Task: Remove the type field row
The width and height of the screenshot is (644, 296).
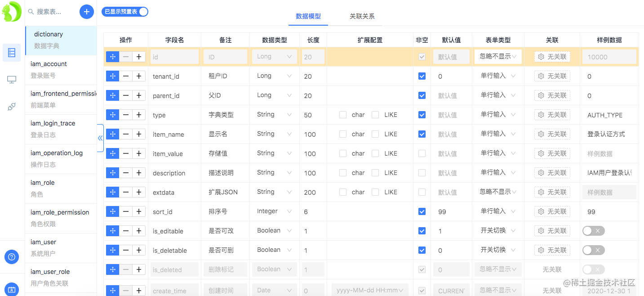Action: click(126, 115)
